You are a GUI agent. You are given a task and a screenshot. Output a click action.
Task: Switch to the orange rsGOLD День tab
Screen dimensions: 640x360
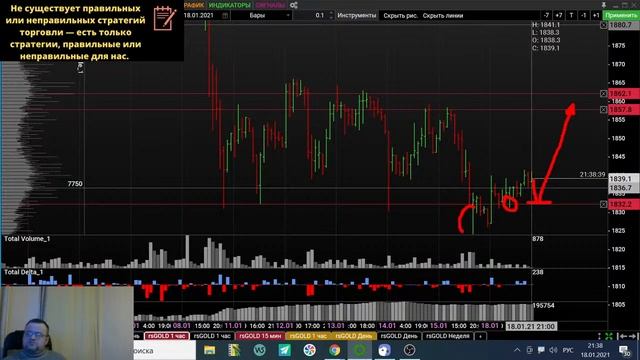353,336
